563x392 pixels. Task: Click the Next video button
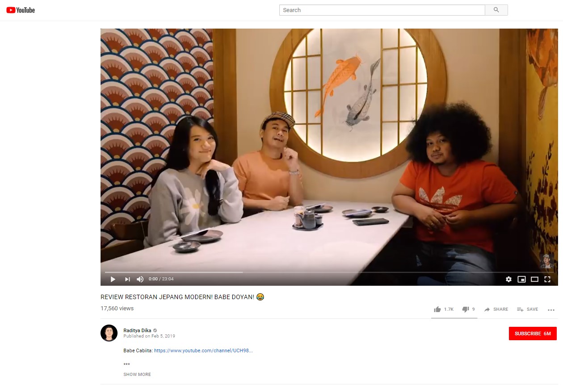click(x=127, y=279)
